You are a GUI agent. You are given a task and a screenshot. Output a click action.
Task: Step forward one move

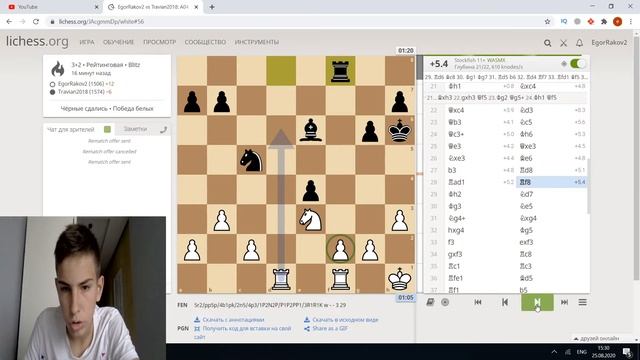537,302
